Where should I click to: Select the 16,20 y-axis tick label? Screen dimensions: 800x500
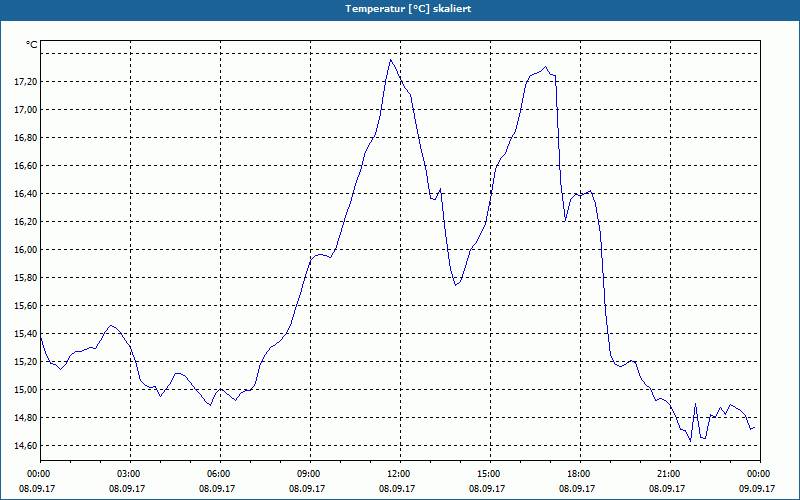(x=28, y=222)
